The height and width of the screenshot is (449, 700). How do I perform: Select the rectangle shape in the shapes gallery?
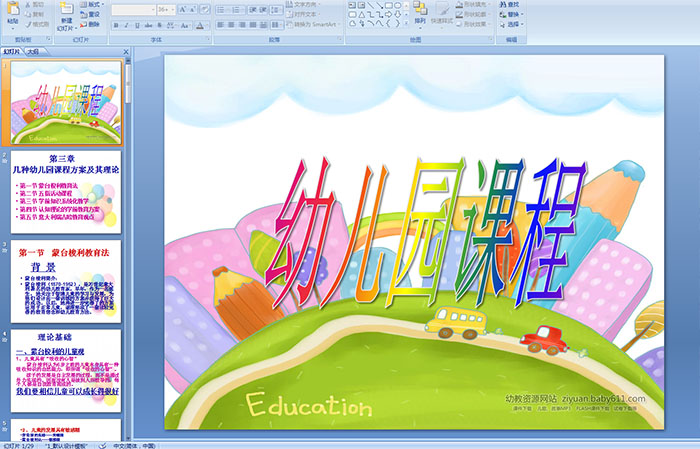pos(388,5)
